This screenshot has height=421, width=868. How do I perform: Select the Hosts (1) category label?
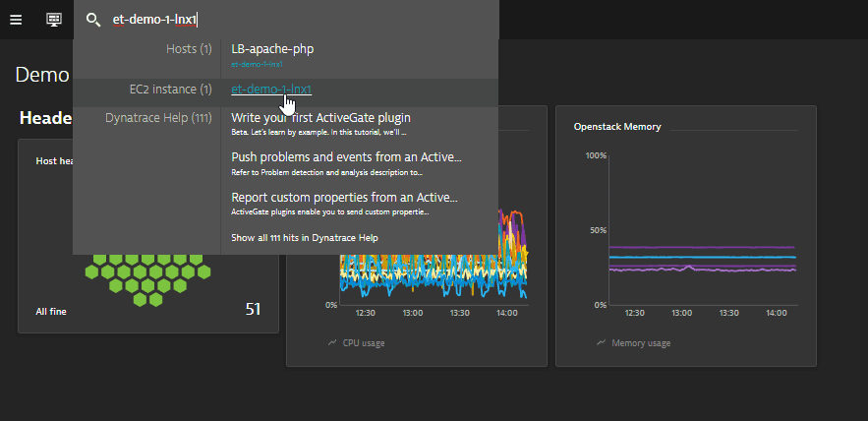(x=189, y=49)
